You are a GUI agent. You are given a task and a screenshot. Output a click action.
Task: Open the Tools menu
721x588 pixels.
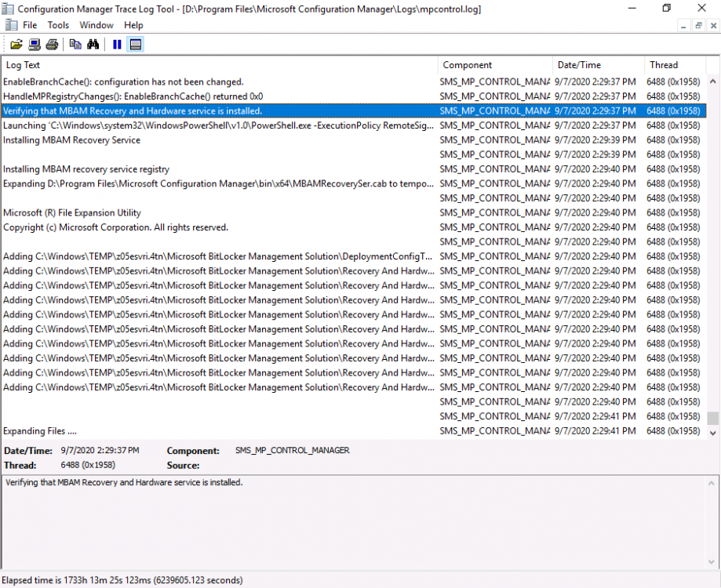tap(58, 25)
